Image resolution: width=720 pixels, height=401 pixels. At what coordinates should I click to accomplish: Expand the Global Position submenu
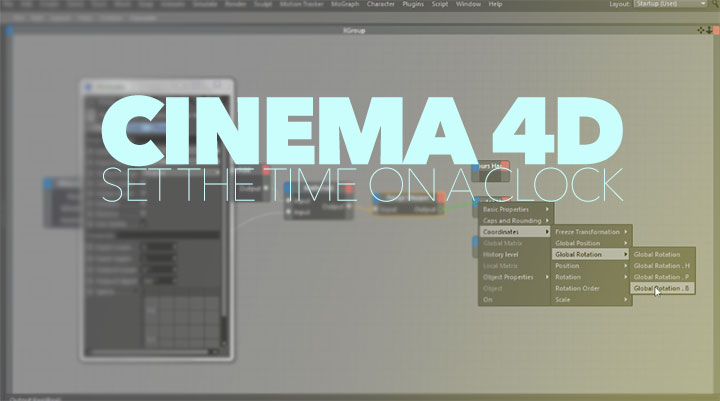coord(591,243)
